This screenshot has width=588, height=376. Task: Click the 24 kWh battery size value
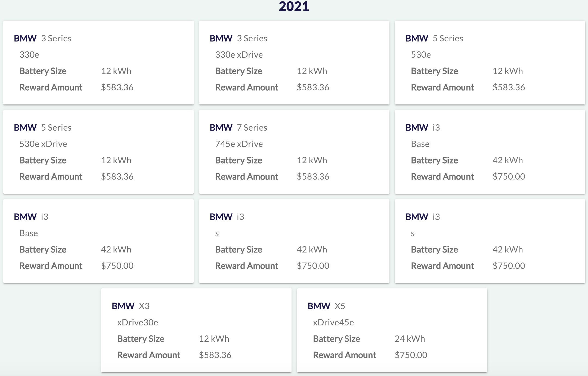pos(410,339)
